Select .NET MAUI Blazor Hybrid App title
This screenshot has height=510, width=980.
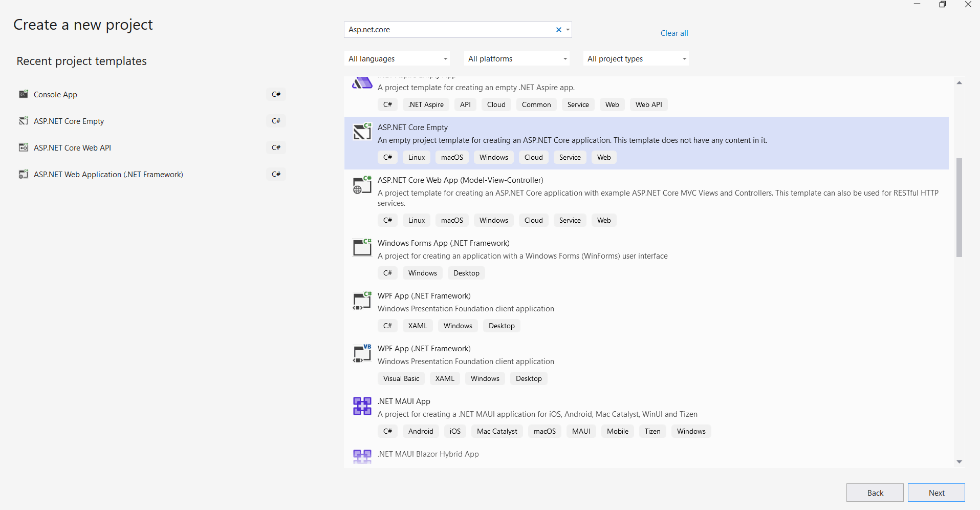[x=428, y=454]
